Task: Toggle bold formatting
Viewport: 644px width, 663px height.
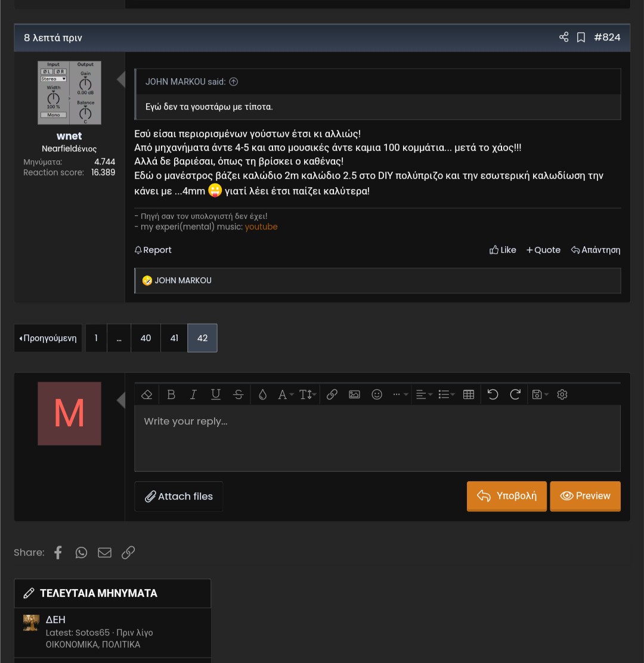Action: pos(171,395)
